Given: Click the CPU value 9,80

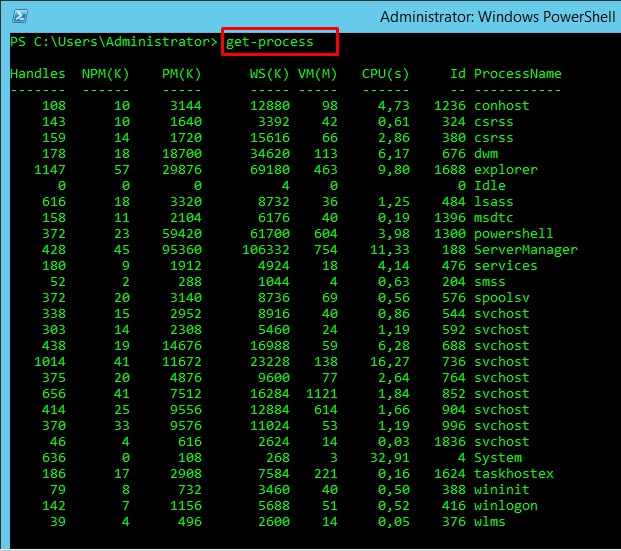Looking at the screenshot, I should (393, 170).
